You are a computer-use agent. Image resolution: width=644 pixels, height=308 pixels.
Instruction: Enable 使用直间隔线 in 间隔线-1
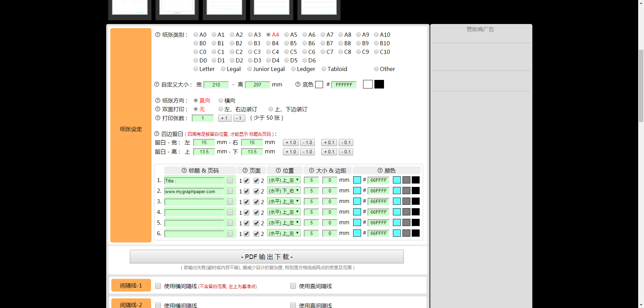pyautogui.click(x=293, y=286)
